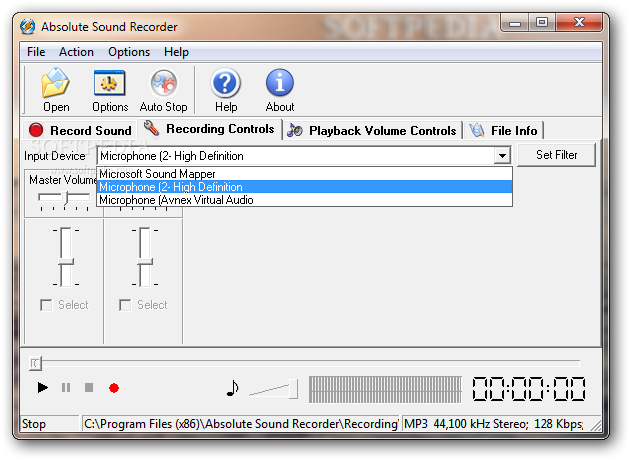This screenshot has height=460, width=630.
Task: Choose Microphone (2- High Definition from list
Action: coord(305,187)
